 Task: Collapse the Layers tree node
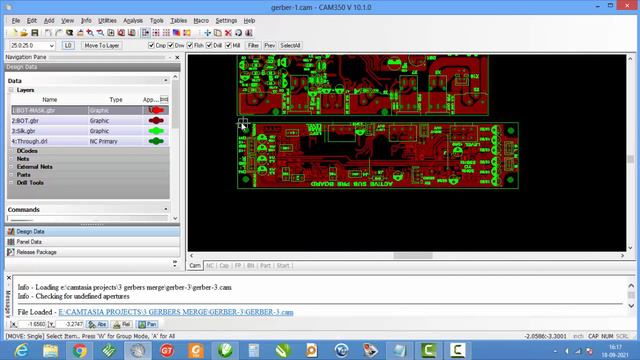click(x=11, y=90)
